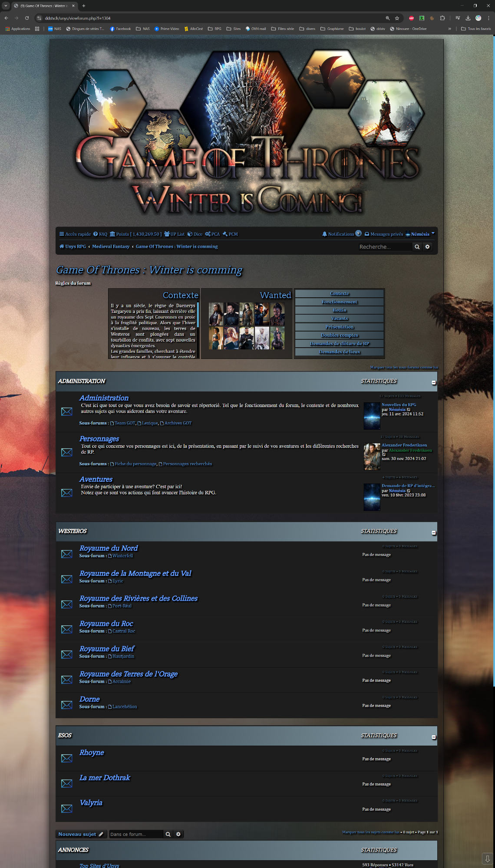Viewport: 495px width, 868px height.
Task: Open Royaume du Nord forum
Action: pyautogui.click(x=109, y=548)
